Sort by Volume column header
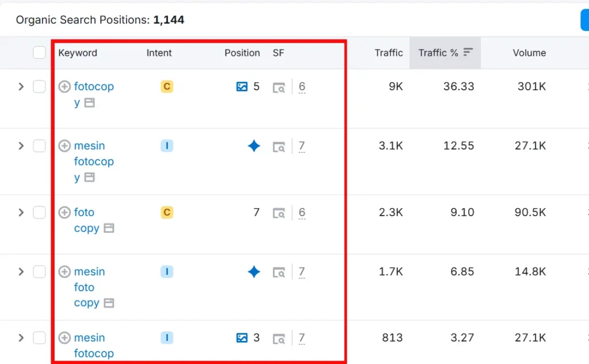589x364 pixels. 529,53
